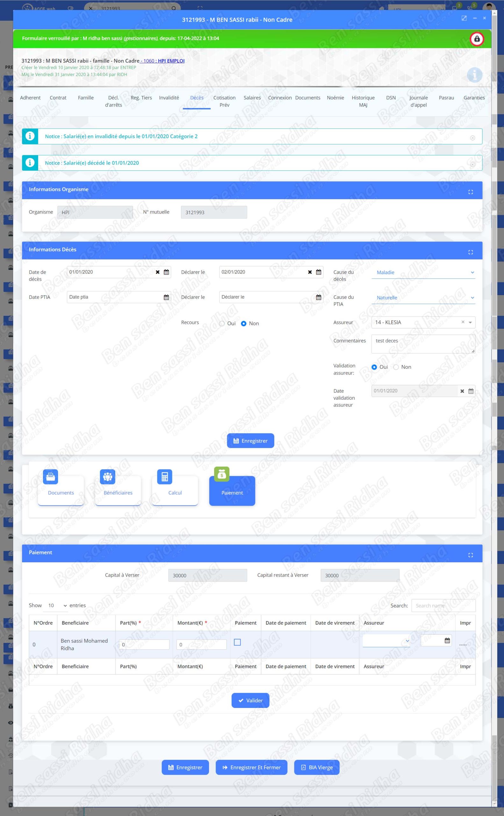Image resolution: width=504 pixels, height=816 pixels.
Task: Clear the 02/01/2020 declaration date
Action: point(310,272)
